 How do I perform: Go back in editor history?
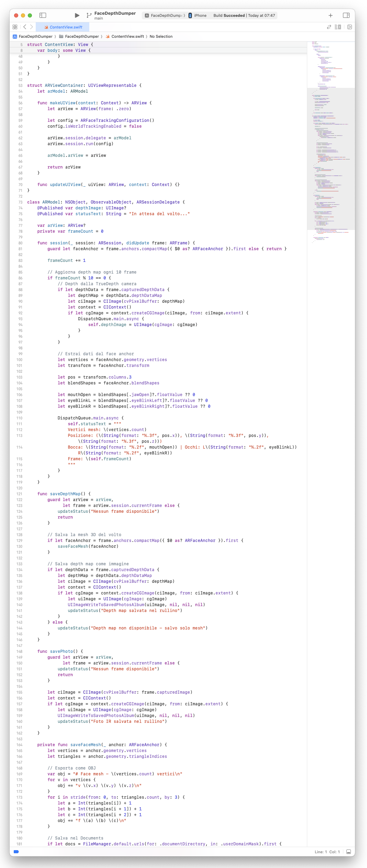pyautogui.click(x=25, y=27)
